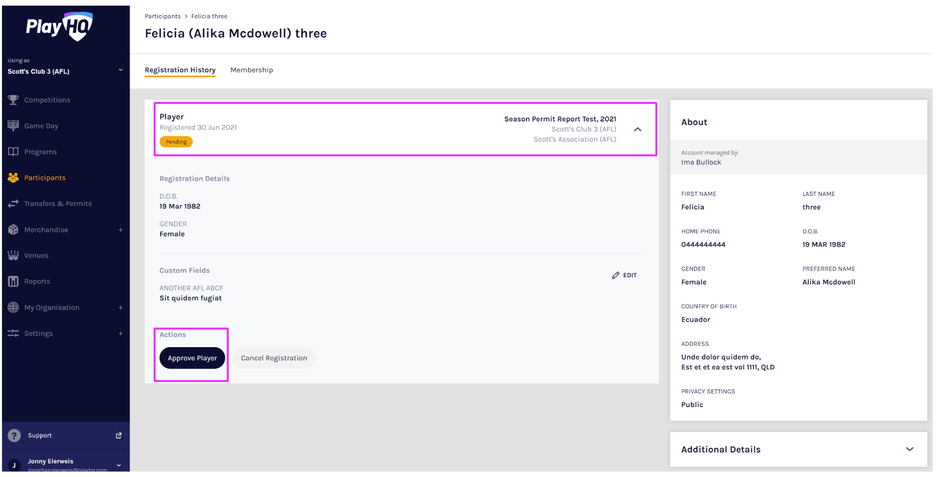Expand the Additional Details section

909,450
